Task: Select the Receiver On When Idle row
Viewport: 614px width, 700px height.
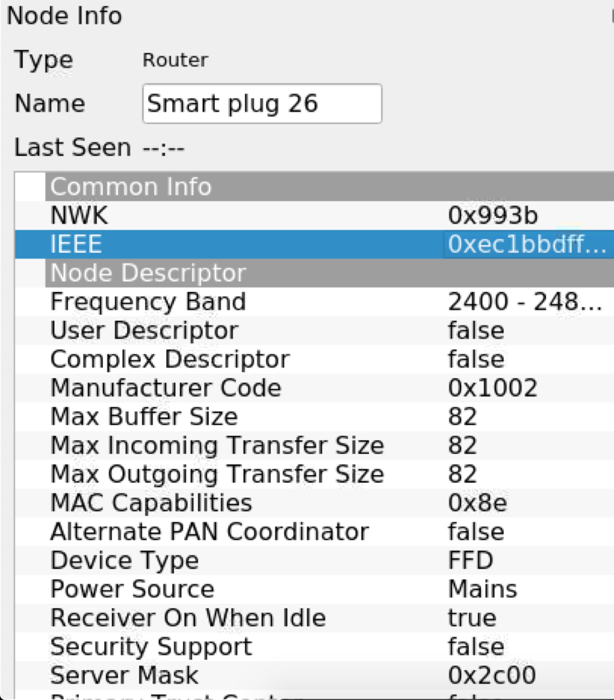Action: (217, 617)
